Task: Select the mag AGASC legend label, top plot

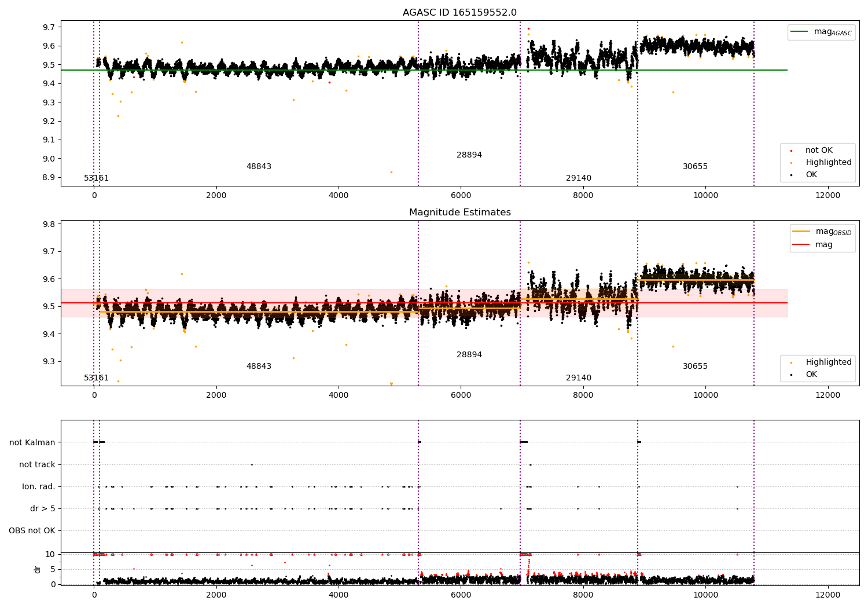Action: pyautogui.click(x=833, y=32)
